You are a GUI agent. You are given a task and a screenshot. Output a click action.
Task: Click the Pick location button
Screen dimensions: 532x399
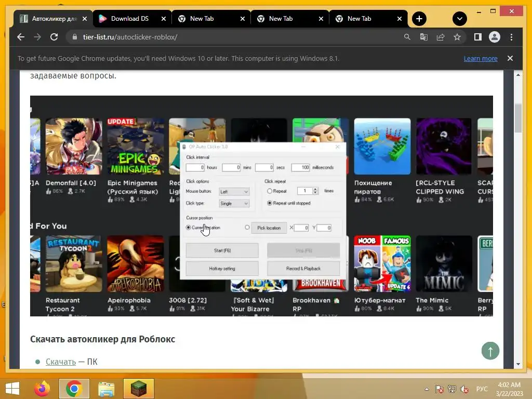pos(269,228)
